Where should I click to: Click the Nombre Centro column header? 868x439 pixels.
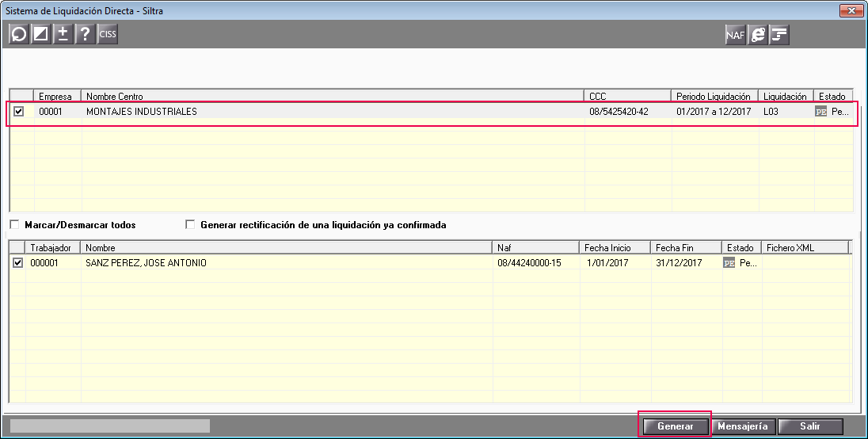333,97
